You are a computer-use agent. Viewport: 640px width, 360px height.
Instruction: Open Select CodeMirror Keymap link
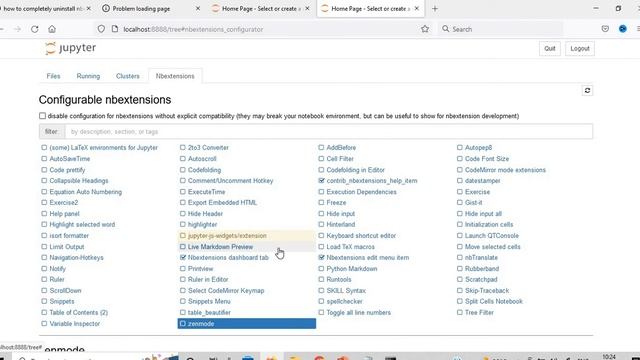[226, 291]
